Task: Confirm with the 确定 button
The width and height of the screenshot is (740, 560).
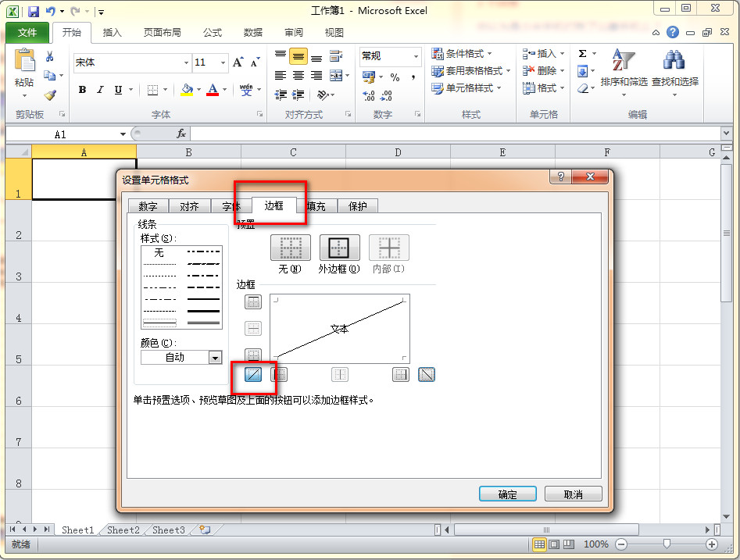Action: (507, 494)
